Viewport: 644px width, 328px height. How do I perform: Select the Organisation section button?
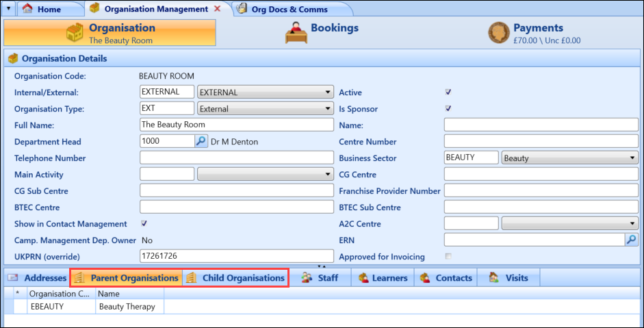(x=110, y=32)
